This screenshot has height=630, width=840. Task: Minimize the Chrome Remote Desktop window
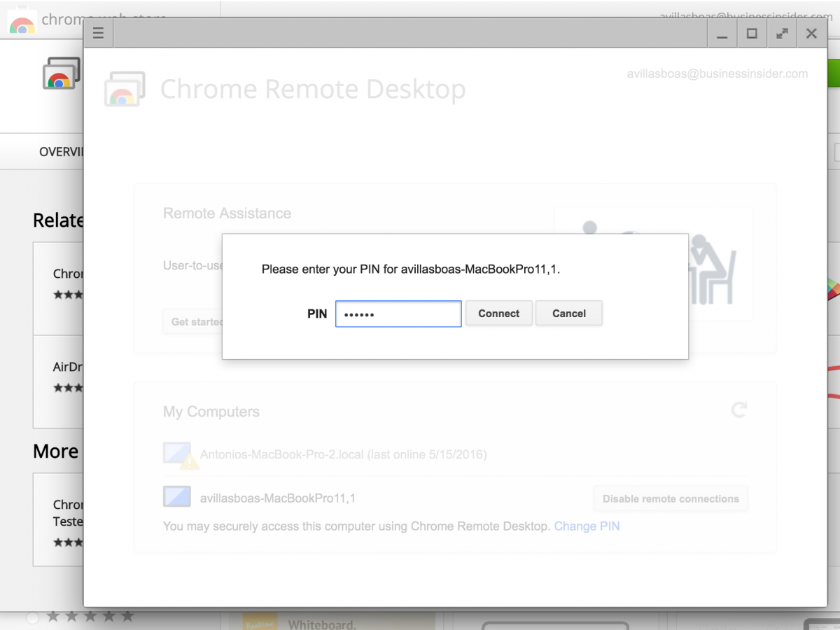722,33
